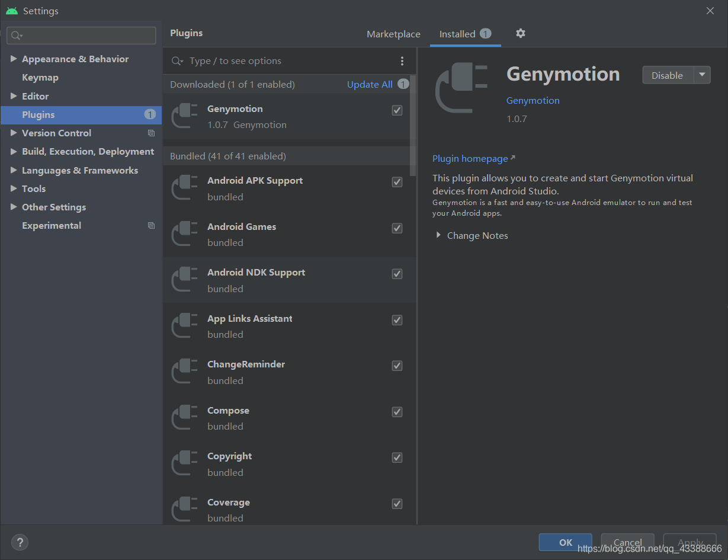The width and height of the screenshot is (728, 560).
Task: Toggle ChangeReminder plugin checkbox
Action: (x=397, y=366)
